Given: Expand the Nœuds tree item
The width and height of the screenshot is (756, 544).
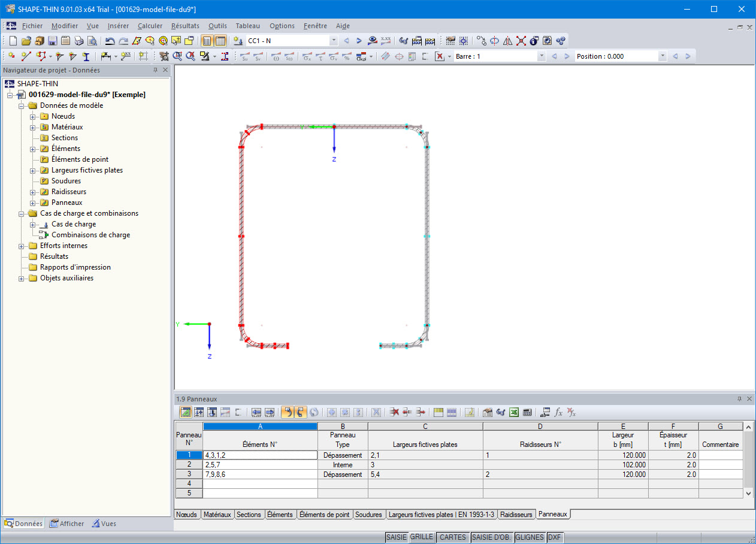Looking at the screenshot, I should [x=32, y=116].
